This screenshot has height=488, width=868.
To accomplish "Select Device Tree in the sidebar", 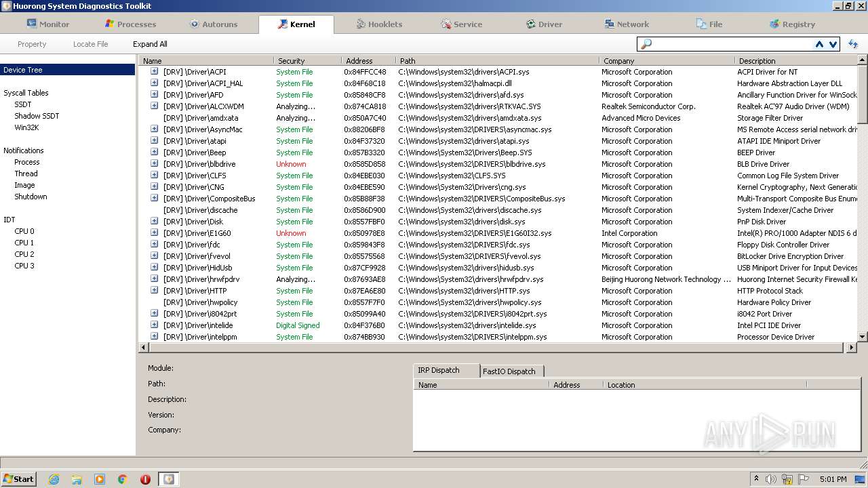I will point(68,70).
